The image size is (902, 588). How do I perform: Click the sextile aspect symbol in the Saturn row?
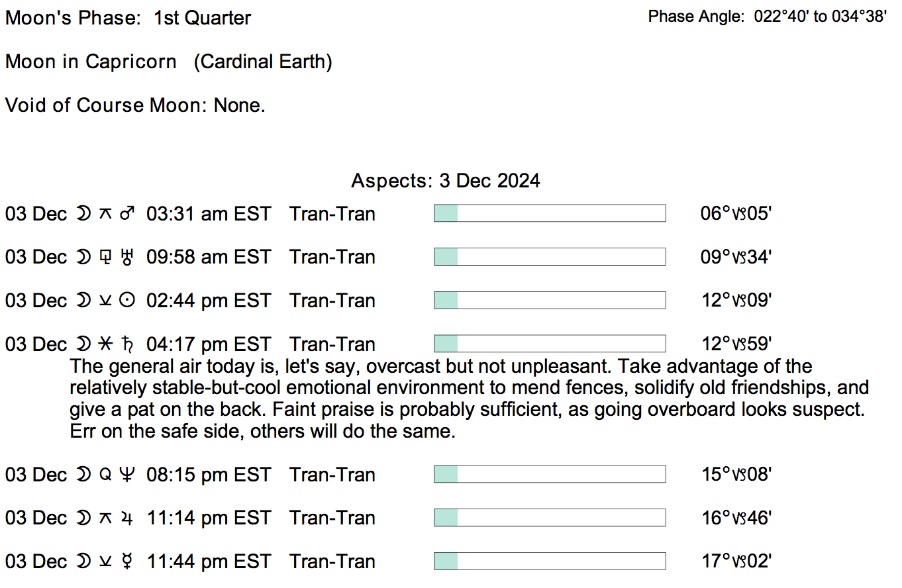[x=104, y=344]
